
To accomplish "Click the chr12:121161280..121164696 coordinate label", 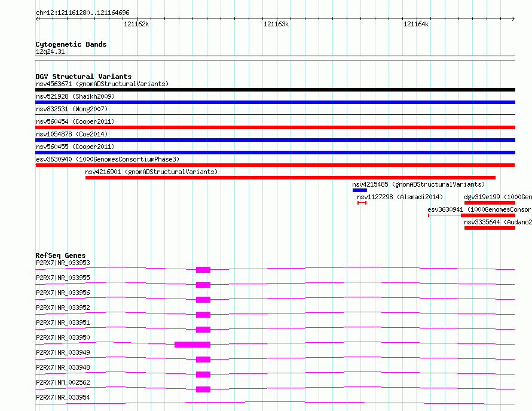I will pos(82,13).
